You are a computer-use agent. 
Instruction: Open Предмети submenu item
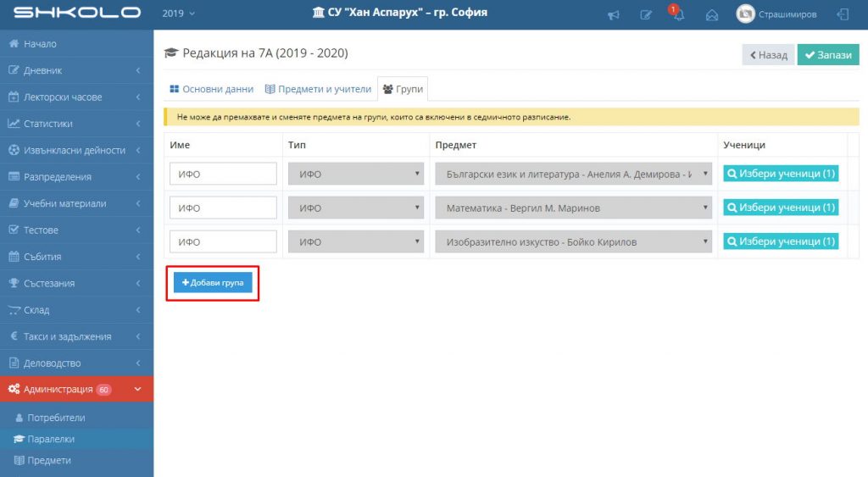[x=76, y=460]
